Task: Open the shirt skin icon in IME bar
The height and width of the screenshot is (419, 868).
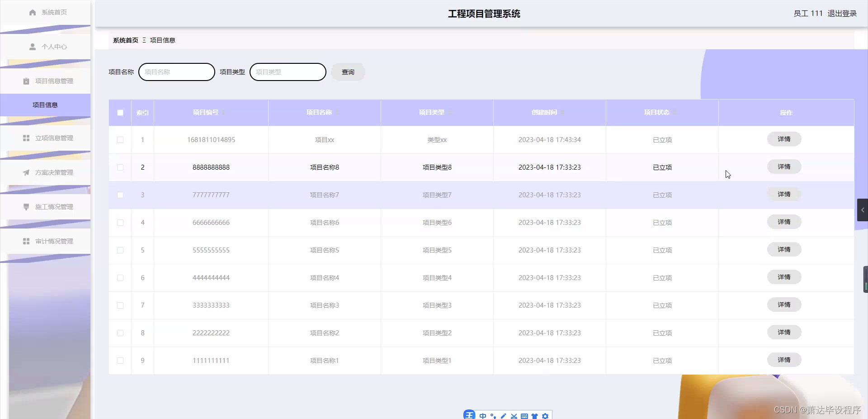Action: tap(535, 416)
